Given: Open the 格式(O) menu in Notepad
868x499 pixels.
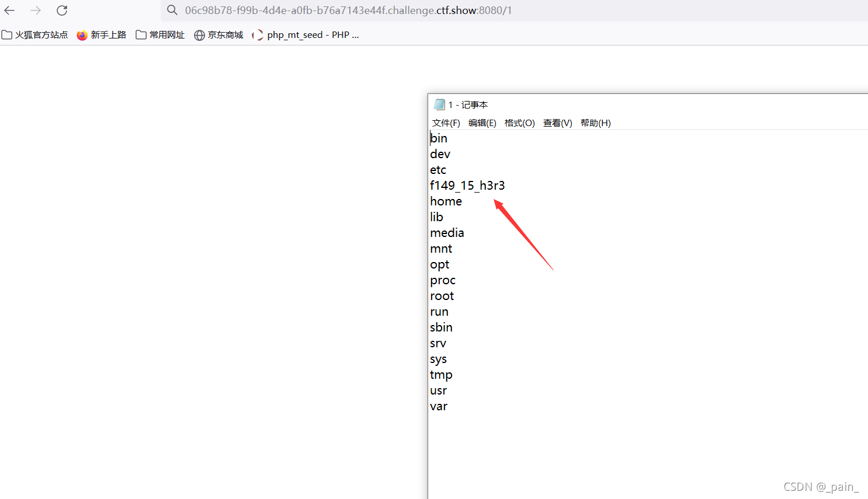Looking at the screenshot, I should tap(520, 123).
